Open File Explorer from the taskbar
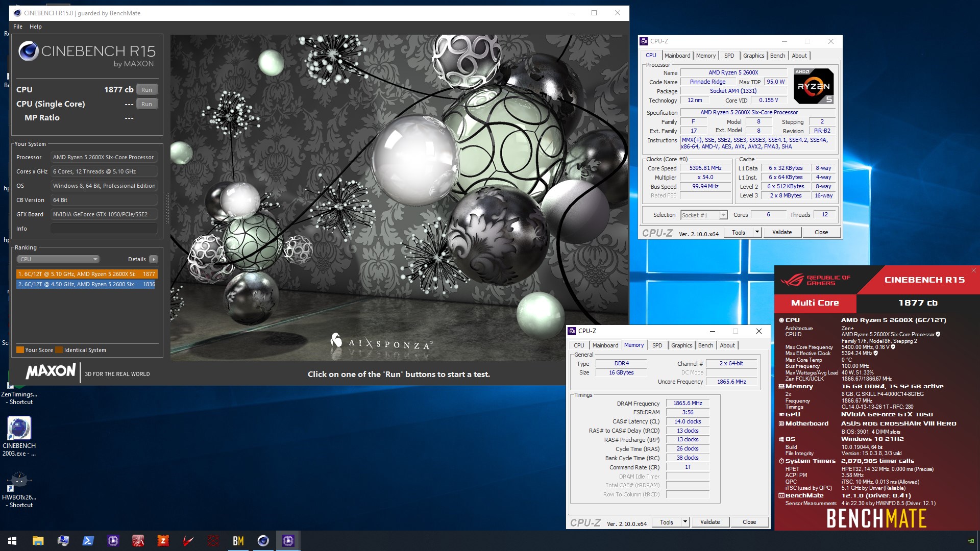This screenshot has height=551, width=980. (x=38, y=541)
